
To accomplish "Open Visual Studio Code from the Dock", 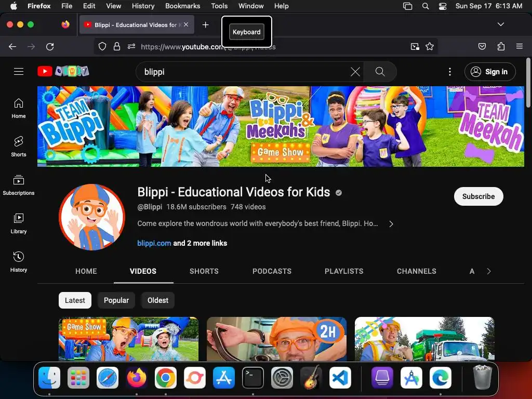I will (x=340, y=378).
